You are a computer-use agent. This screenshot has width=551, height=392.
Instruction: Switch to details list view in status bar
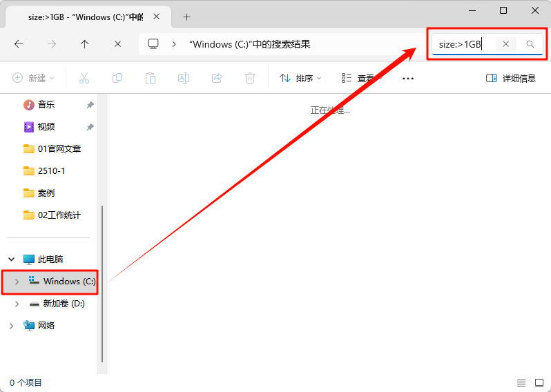coord(521,382)
